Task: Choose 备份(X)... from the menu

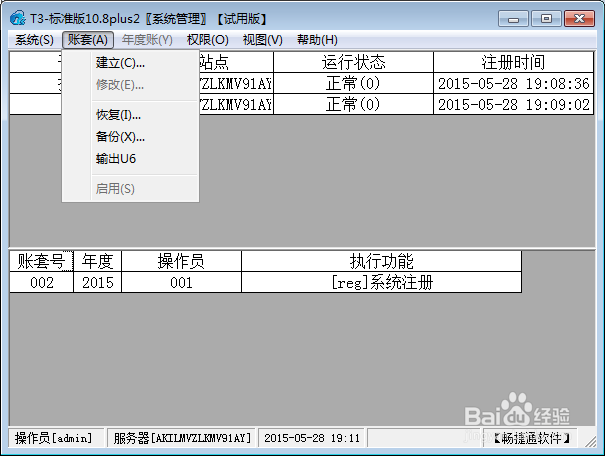Action: [130, 137]
